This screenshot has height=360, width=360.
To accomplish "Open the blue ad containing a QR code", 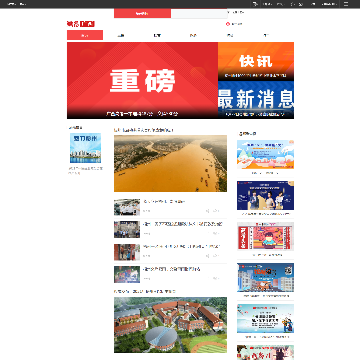I will (265, 277).
